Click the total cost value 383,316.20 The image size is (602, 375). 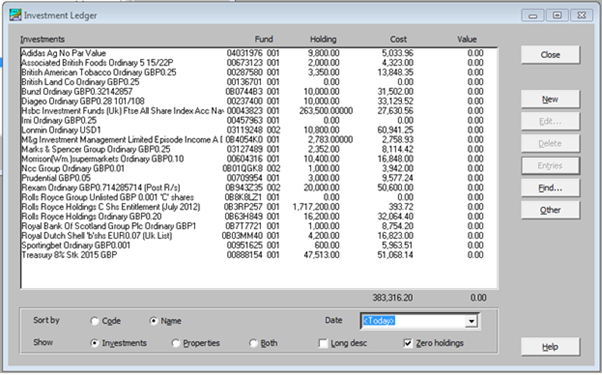coord(392,298)
